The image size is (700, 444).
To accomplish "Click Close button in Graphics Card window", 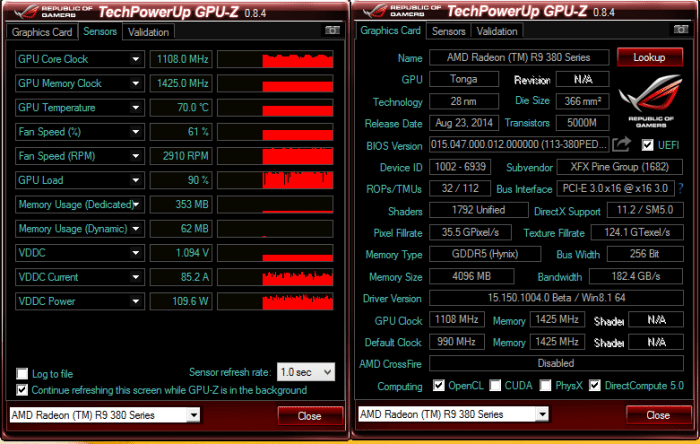I will [658, 415].
